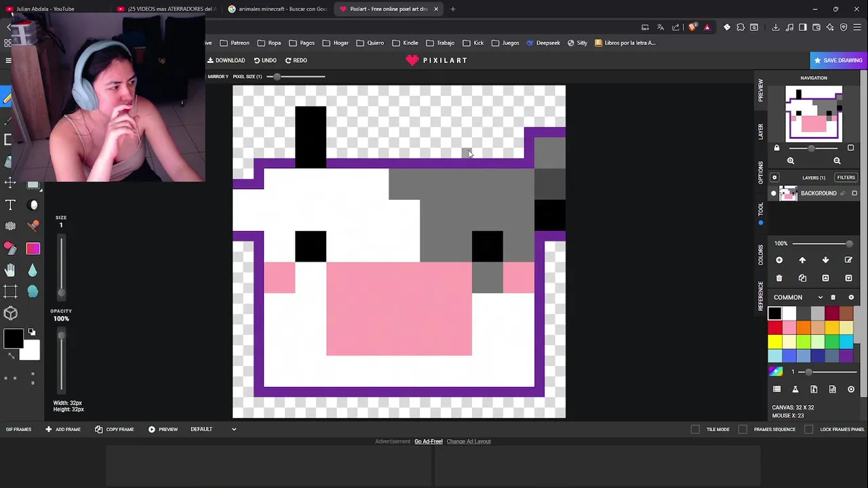This screenshot has width=868, height=488.
Task: Check the Background layer checkbox
Action: 854,194
